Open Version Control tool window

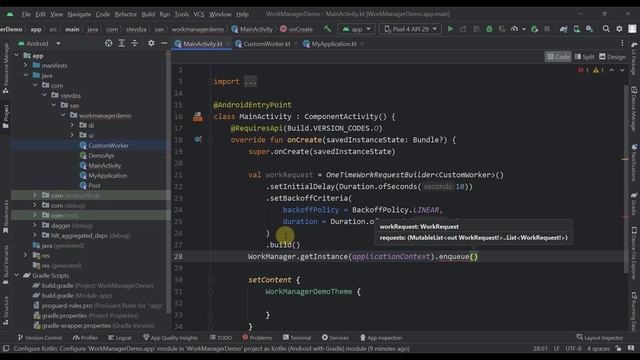tap(40, 338)
